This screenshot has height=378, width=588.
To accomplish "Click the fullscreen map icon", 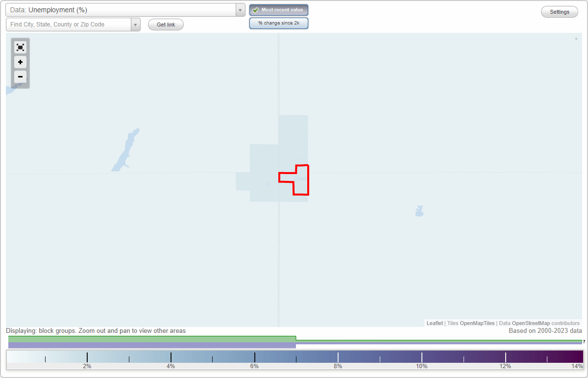I will (x=20, y=47).
